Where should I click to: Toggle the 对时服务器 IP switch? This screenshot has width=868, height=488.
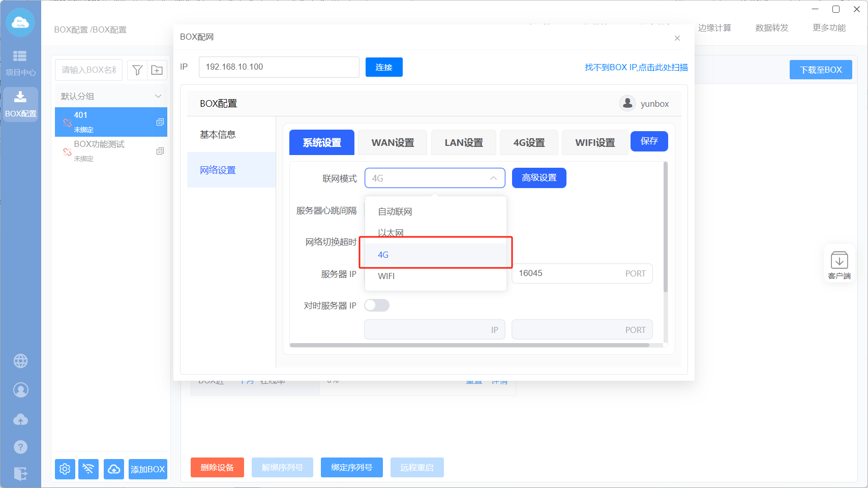tap(377, 305)
